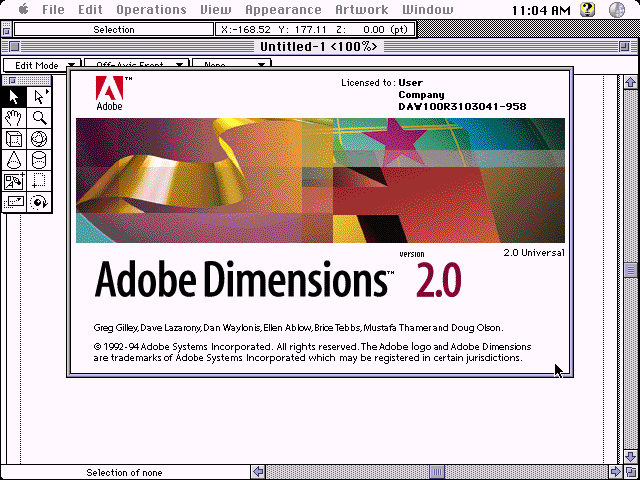Screen dimensions: 640x480
Task: Select the white arrow Direct Selection tool
Action: coord(39,97)
